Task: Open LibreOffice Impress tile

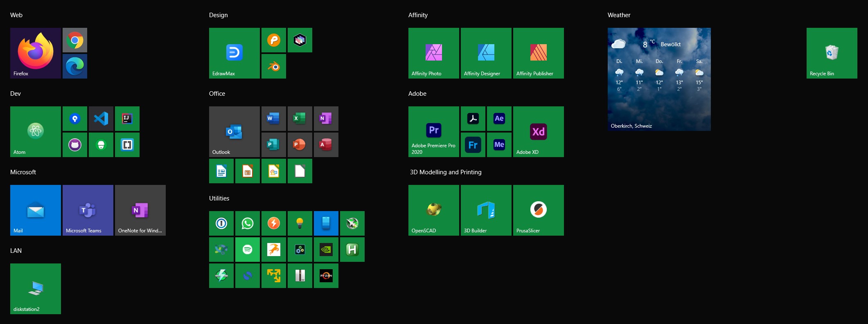Action: [248, 171]
